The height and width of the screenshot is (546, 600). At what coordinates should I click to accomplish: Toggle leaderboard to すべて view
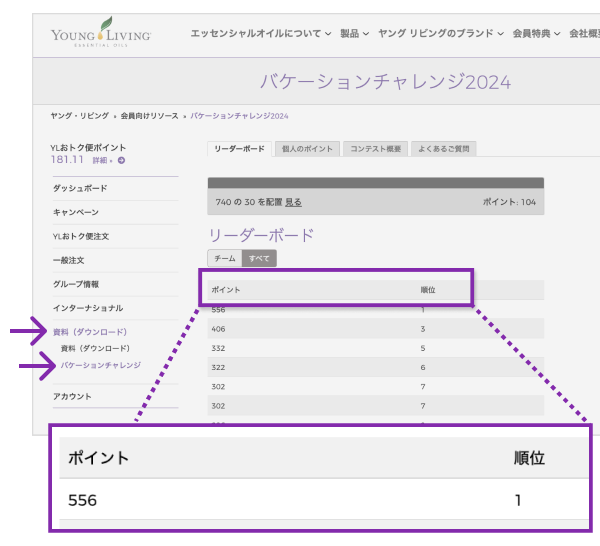point(259,258)
